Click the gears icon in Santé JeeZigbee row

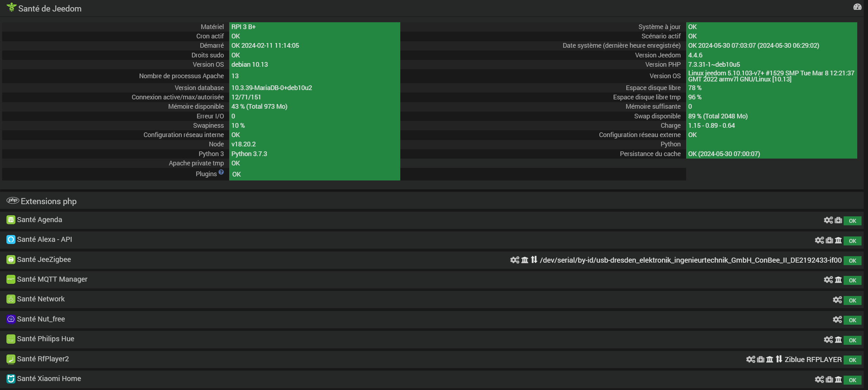[x=515, y=260]
